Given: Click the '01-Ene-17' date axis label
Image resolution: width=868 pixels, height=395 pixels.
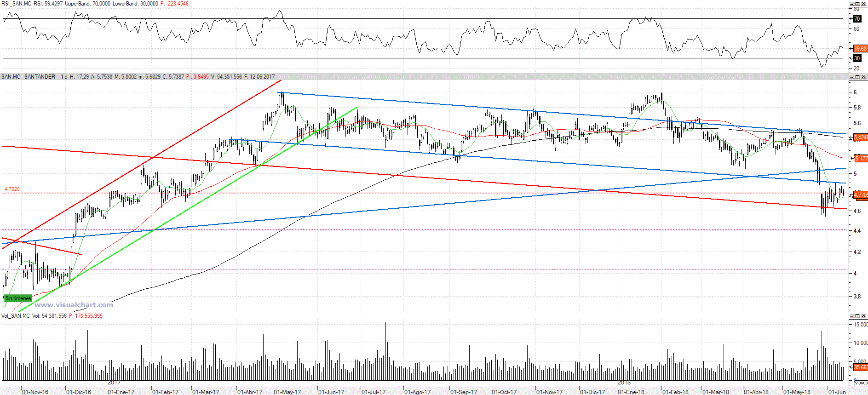Looking at the screenshot, I should coord(121,392).
